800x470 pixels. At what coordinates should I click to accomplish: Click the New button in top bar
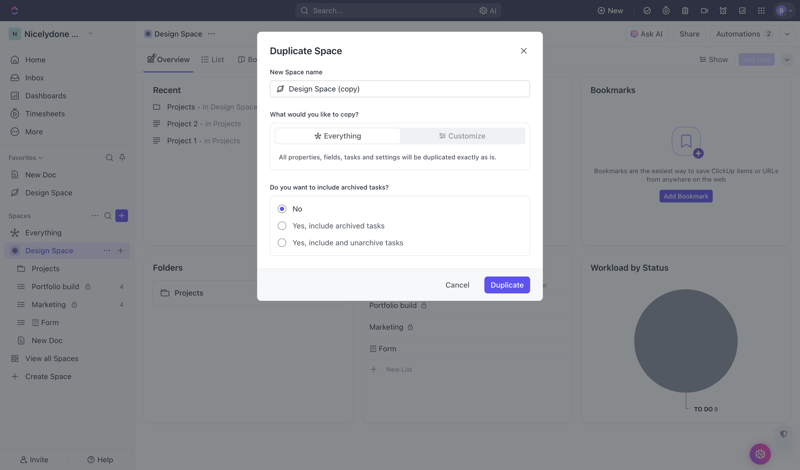610,10
